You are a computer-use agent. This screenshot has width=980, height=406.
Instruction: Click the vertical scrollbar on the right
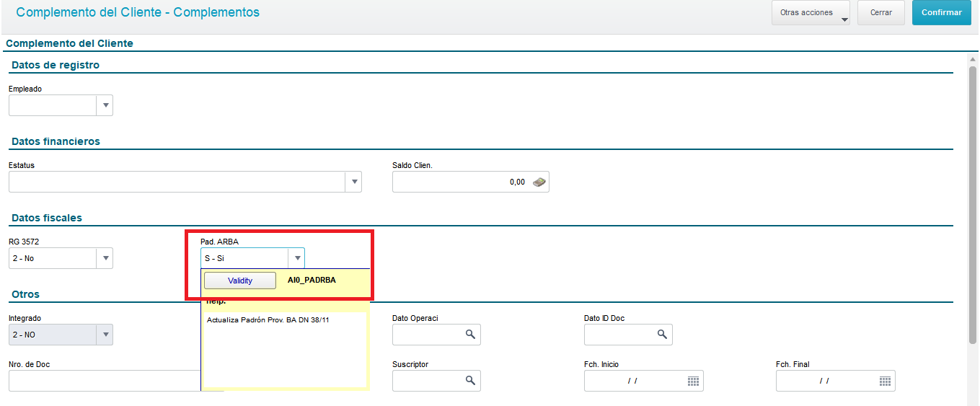coord(973,202)
